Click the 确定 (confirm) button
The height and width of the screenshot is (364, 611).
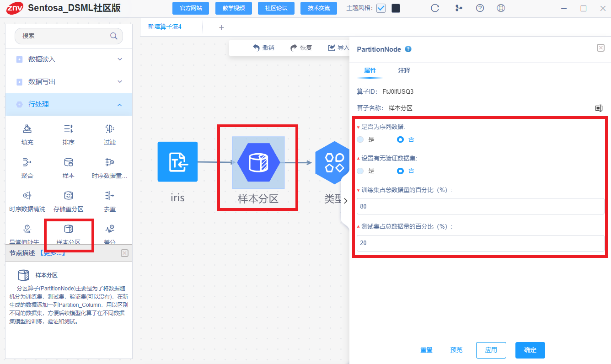point(530,350)
